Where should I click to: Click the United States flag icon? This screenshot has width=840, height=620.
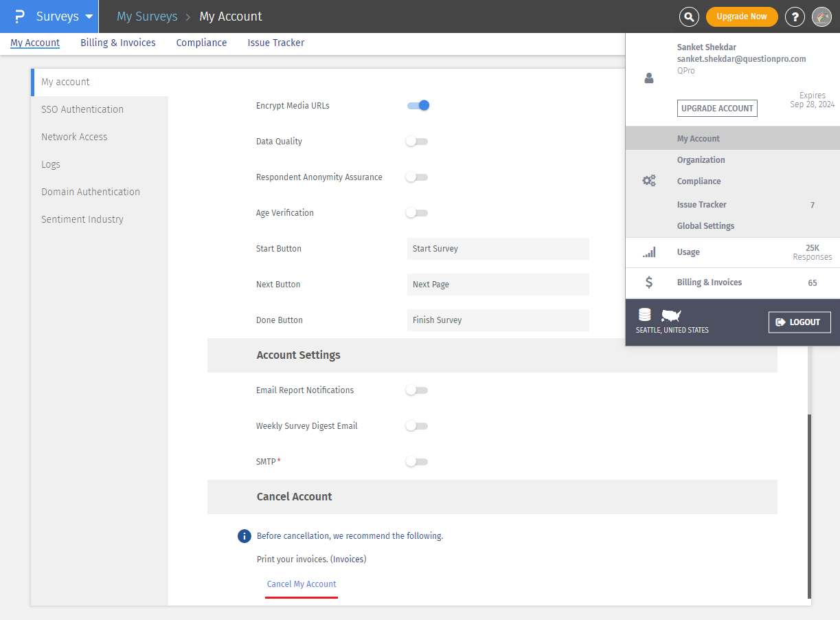pyautogui.click(x=670, y=315)
